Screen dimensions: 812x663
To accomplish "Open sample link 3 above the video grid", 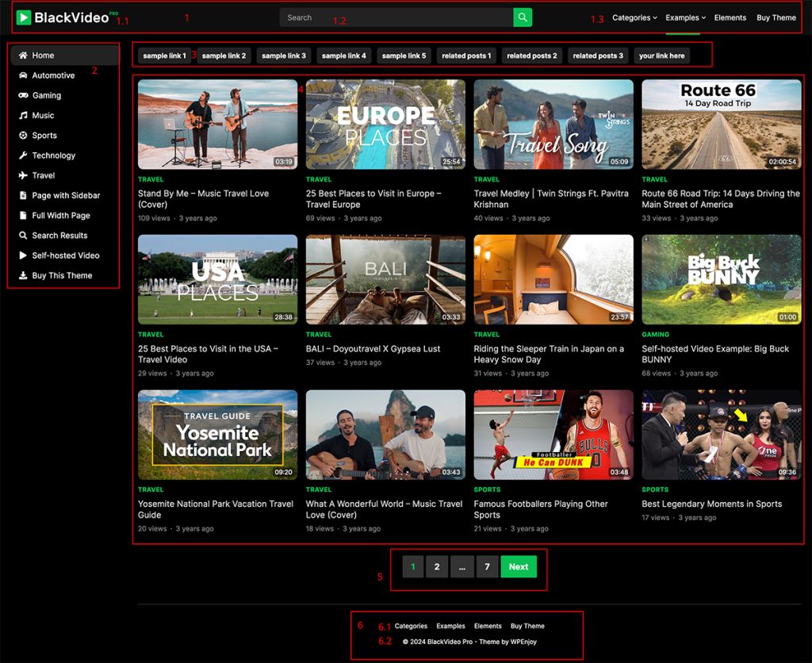I will (283, 56).
